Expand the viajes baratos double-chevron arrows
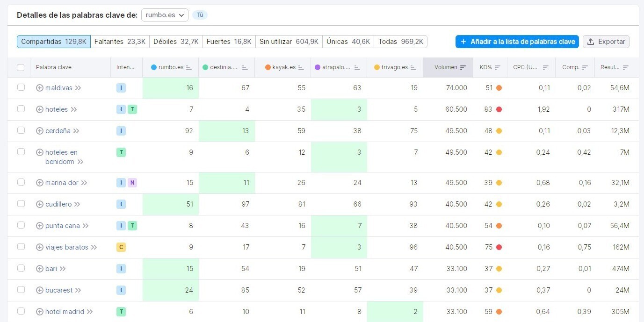The height and width of the screenshot is (322, 644). pyautogui.click(x=94, y=247)
